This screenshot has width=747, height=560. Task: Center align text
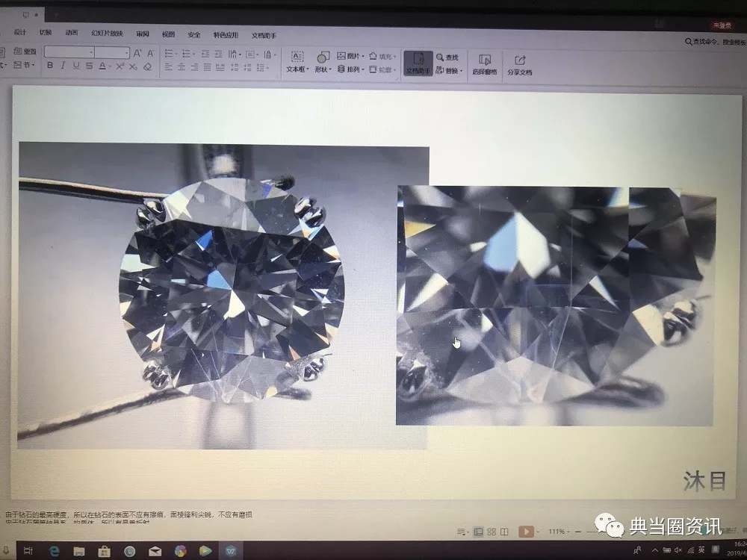[182, 67]
